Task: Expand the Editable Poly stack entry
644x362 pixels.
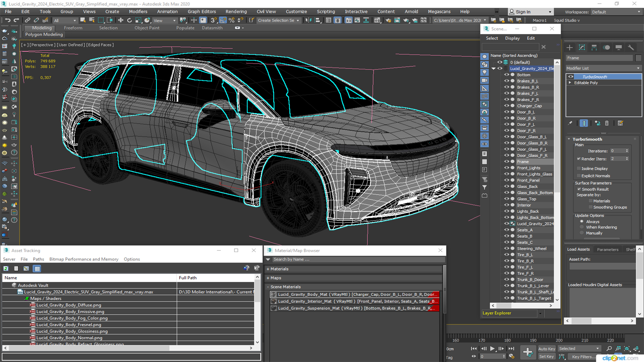Action: click(x=570, y=83)
